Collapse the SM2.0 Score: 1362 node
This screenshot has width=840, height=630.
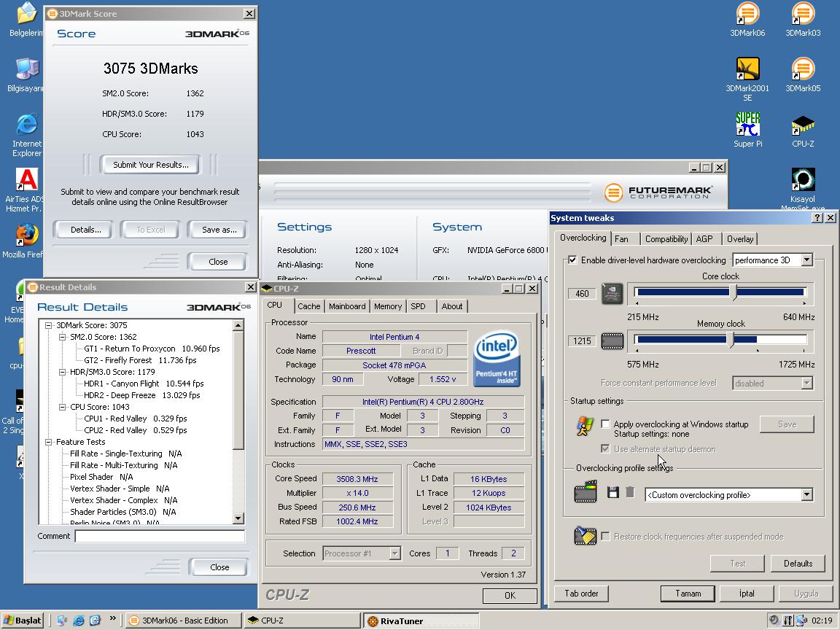pyautogui.click(x=62, y=337)
